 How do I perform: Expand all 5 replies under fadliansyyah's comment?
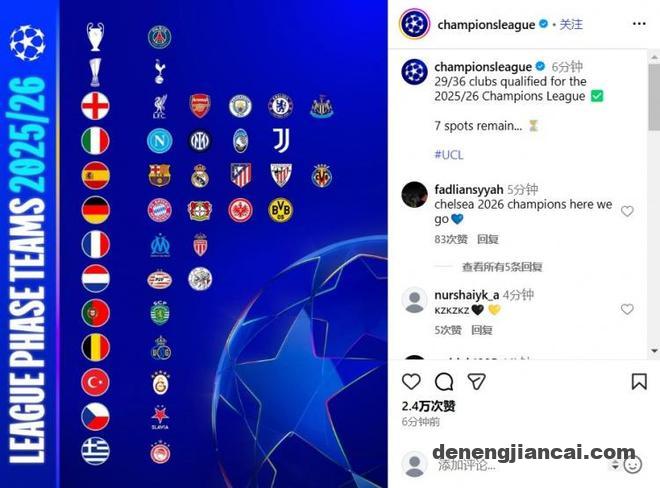click(502, 267)
